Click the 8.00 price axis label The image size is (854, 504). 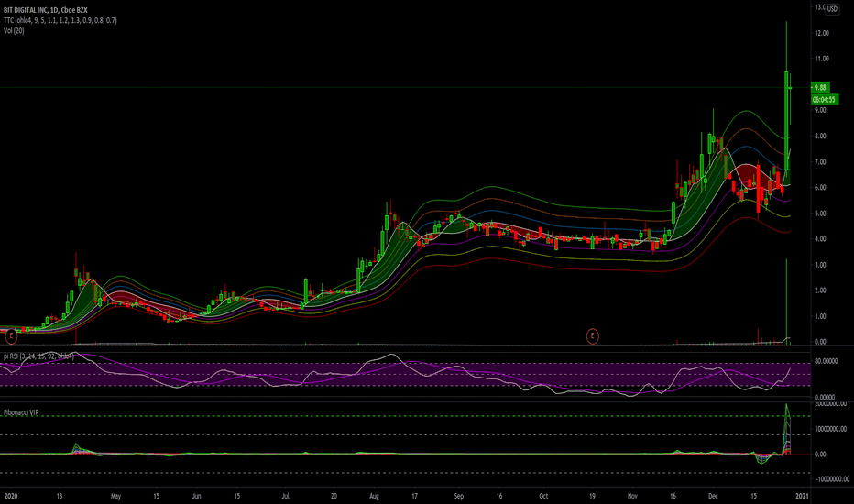click(x=820, y=137)
